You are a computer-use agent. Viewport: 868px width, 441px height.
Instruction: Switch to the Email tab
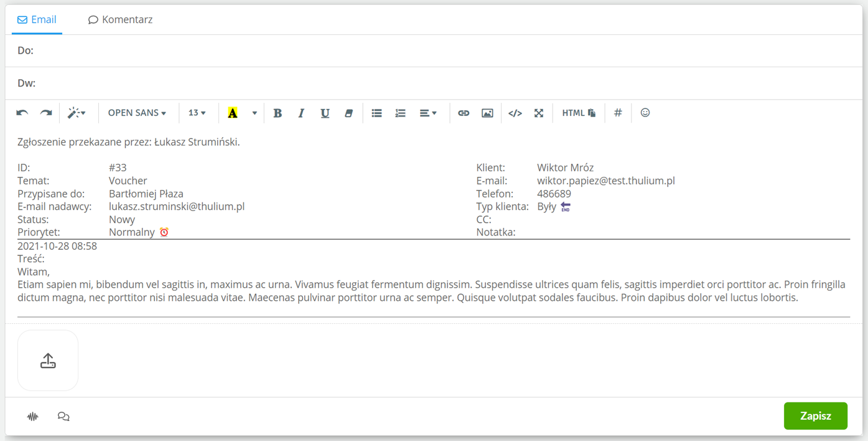pyautogui.click(x=37, y=19)
